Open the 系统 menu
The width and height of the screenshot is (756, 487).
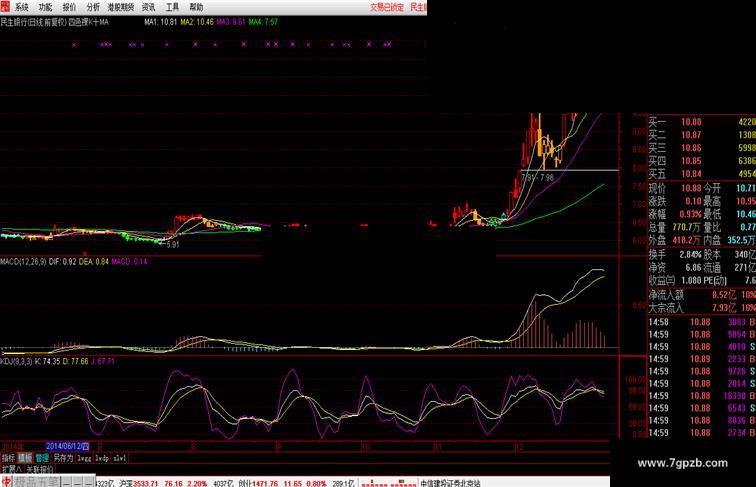(22, 7)
